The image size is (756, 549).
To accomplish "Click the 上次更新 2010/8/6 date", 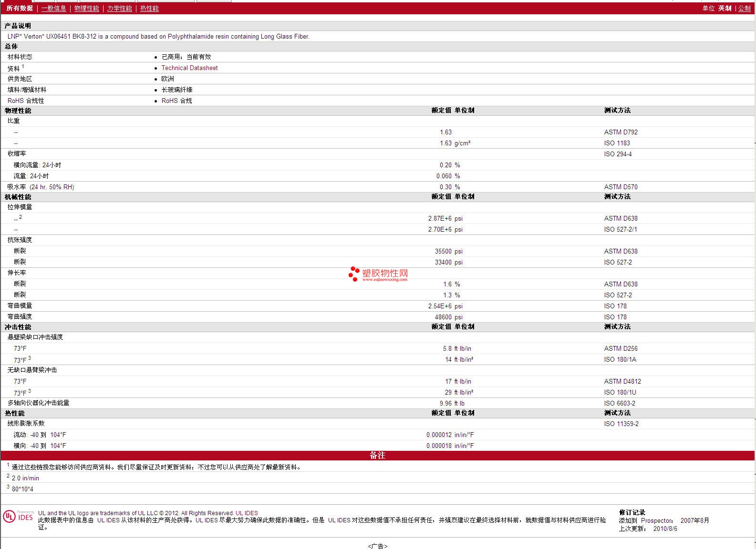I will pyautogui.click(x=648, y=529).
